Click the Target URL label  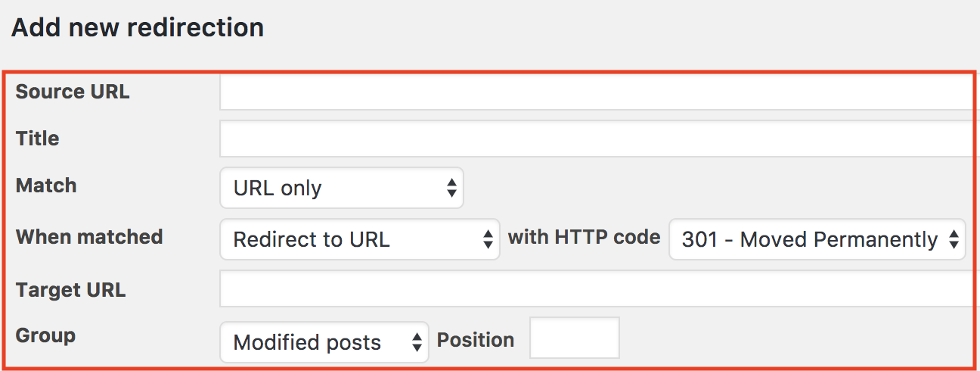pyautogui.click(x=71, y=290)
